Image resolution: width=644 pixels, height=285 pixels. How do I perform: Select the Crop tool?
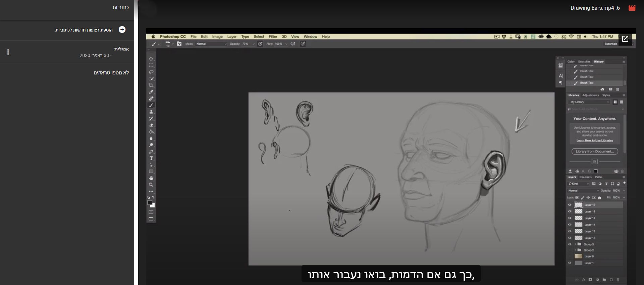click(151, 85)
